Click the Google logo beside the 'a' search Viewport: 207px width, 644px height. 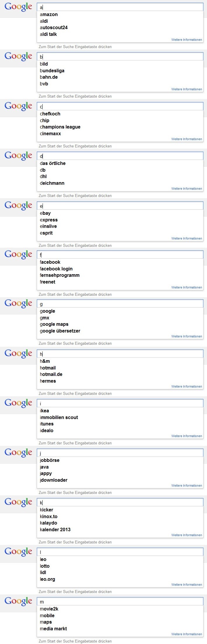18,7
